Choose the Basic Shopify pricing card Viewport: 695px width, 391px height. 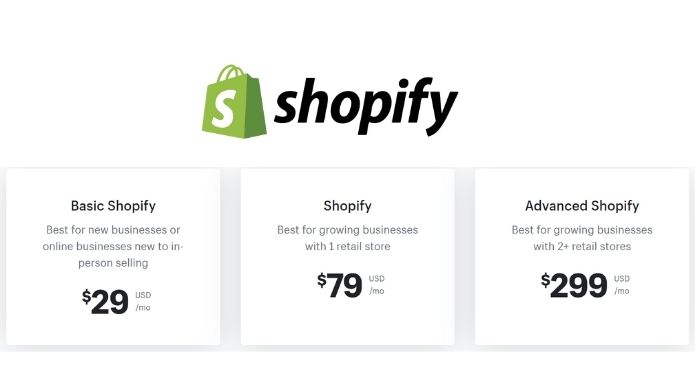pos(113,257)
